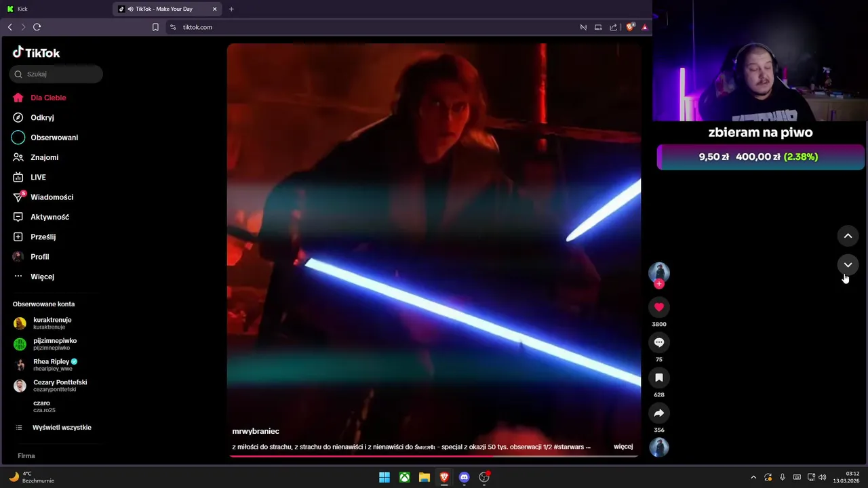
Task: Click the share page icon in toolbar
Action: click(x=614, y=27)
